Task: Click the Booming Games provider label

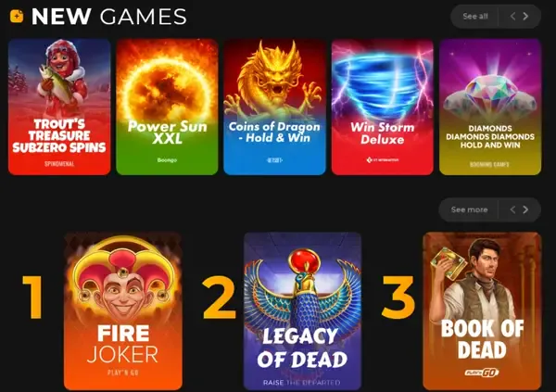Action: tap(489, 164)
